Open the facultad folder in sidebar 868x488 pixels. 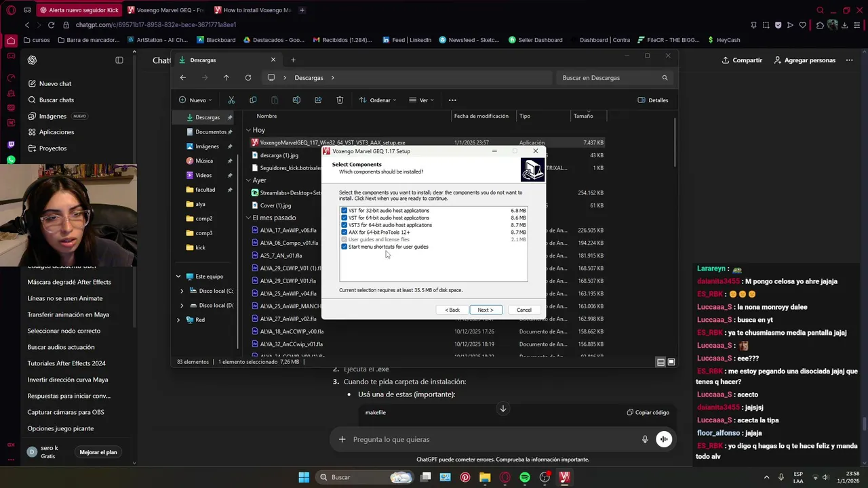[204, 190]
